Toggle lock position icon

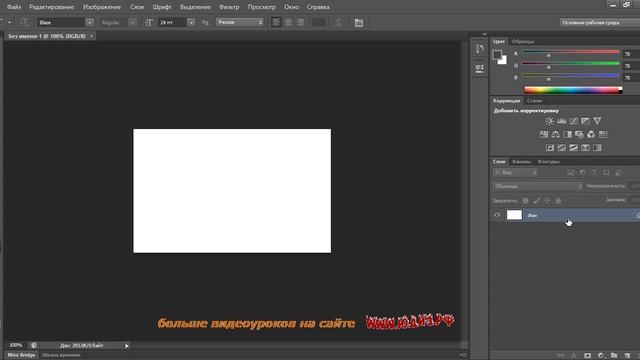tap(547, 200)
